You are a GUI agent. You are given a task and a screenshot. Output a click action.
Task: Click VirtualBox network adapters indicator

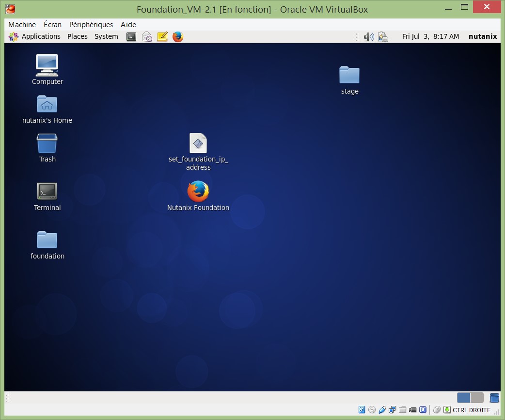(392, 410)
